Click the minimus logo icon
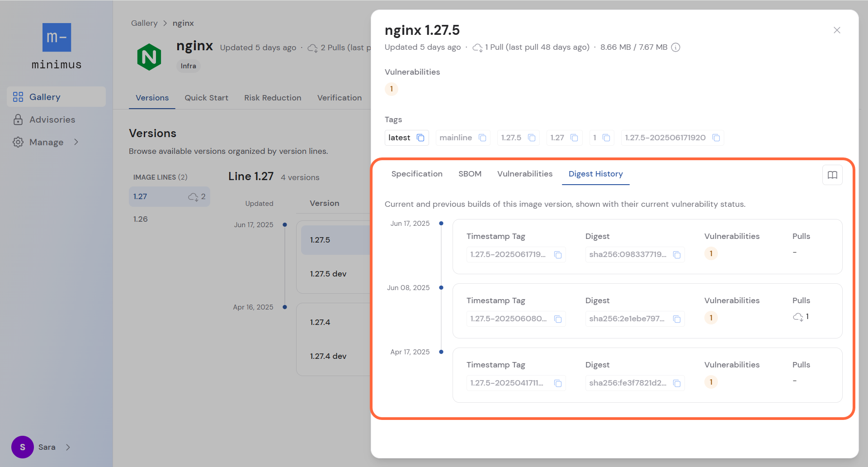This screenshot has height=467, width=868. (57, 38)
